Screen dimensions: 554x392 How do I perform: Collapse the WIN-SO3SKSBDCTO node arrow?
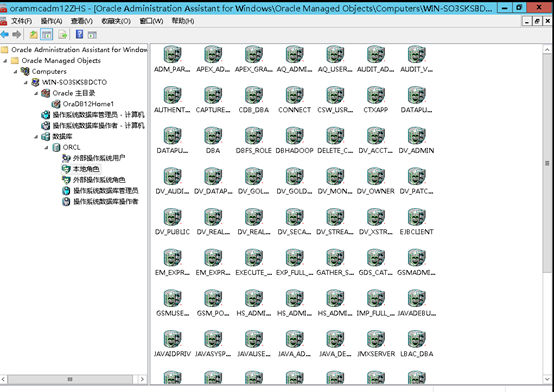tap(26, 83)
